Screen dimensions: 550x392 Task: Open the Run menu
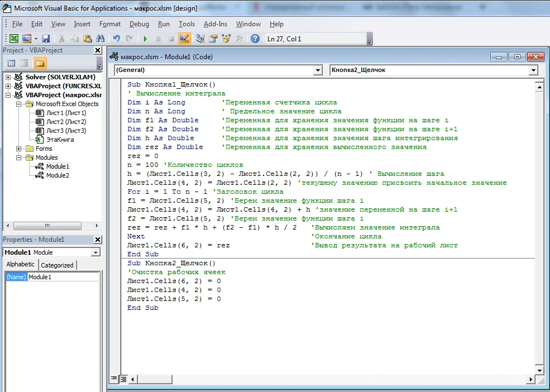pyautogui.click(x=164, y=24)
